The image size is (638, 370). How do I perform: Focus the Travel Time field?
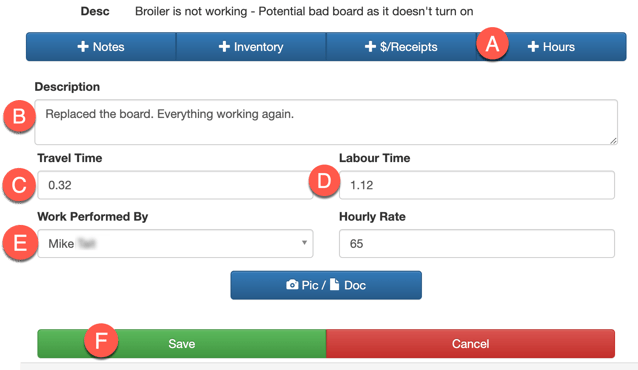point(175,185)
